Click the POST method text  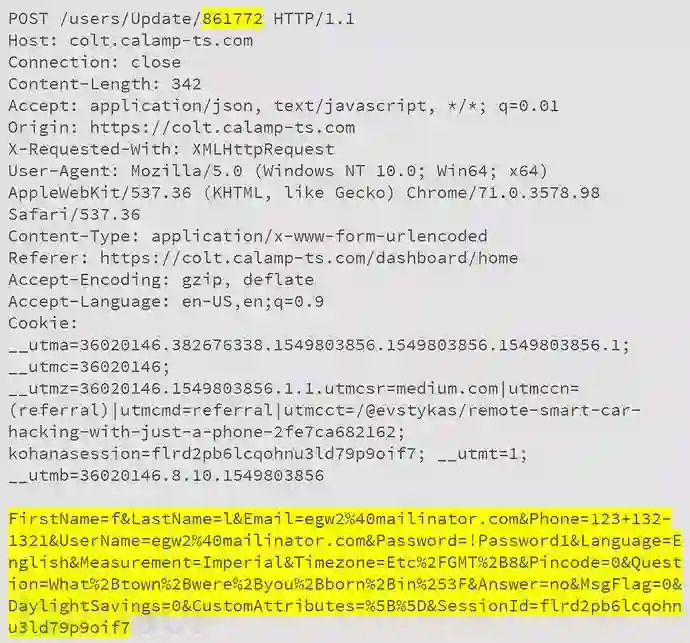28,19
